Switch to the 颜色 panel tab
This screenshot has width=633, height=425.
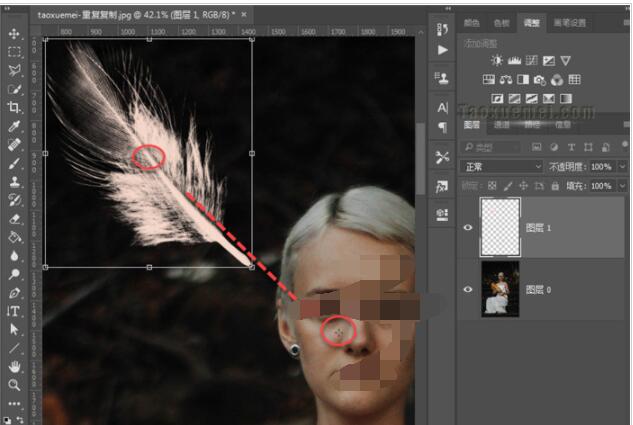pos(472,22)
